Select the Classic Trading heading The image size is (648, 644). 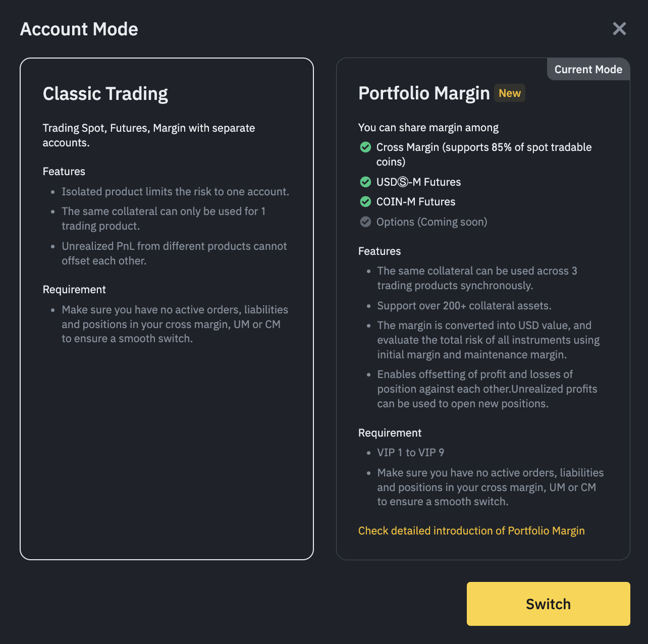pos(105,94)
